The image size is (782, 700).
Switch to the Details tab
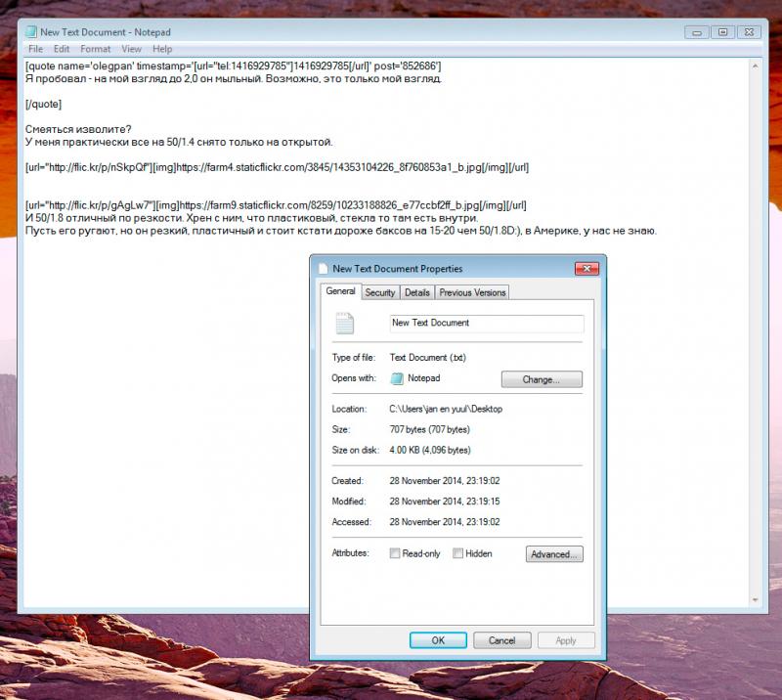click(417, 293)
